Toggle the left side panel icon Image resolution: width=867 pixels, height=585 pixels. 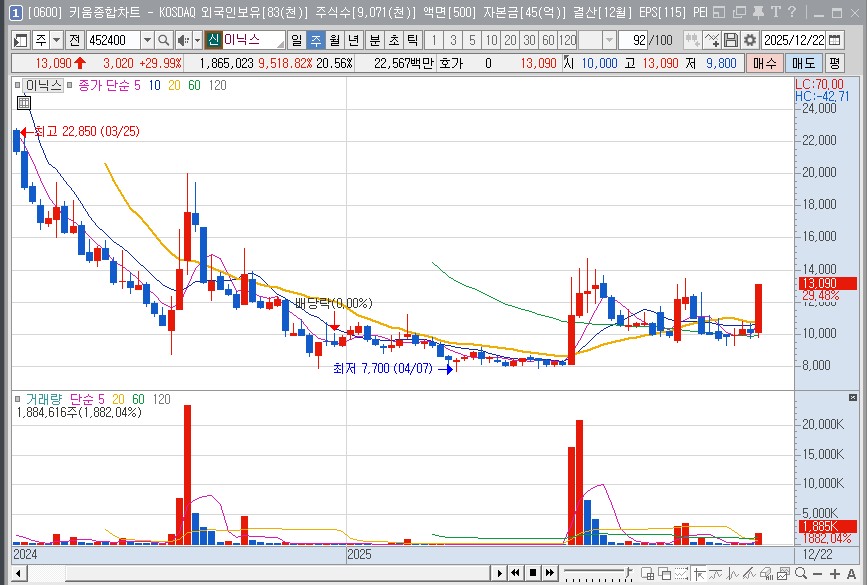coord(20,40)
